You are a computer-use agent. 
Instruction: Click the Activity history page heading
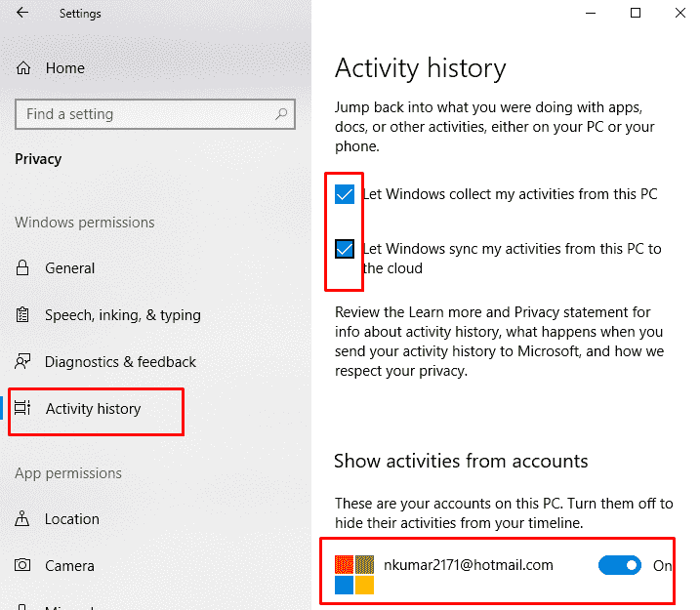(421, 68)
